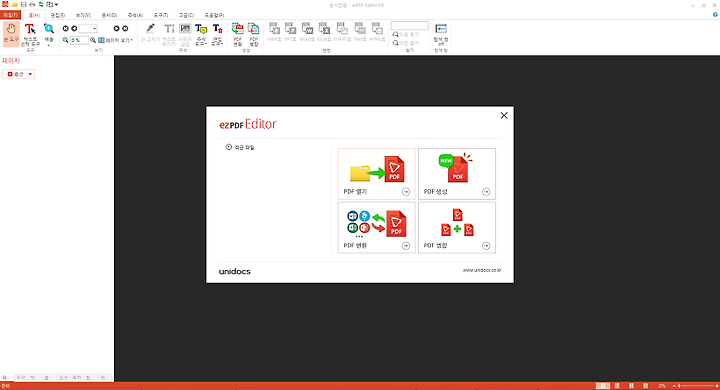Click the zoom slider in status bar
Viewport: 720px width, 390px height.
pos(697,386)
